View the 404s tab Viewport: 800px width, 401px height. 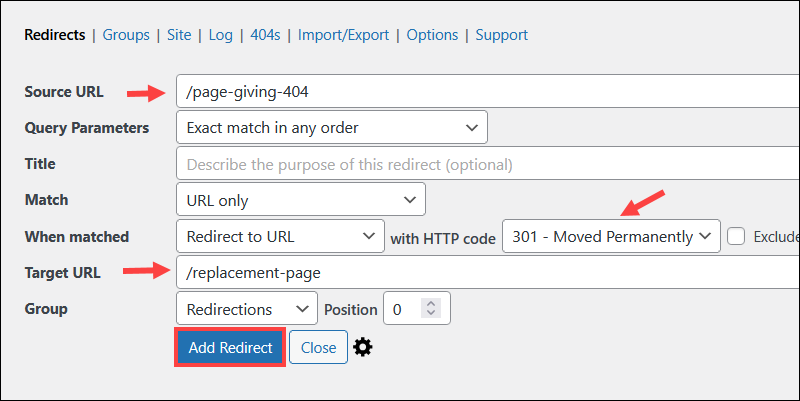point(264,35)
